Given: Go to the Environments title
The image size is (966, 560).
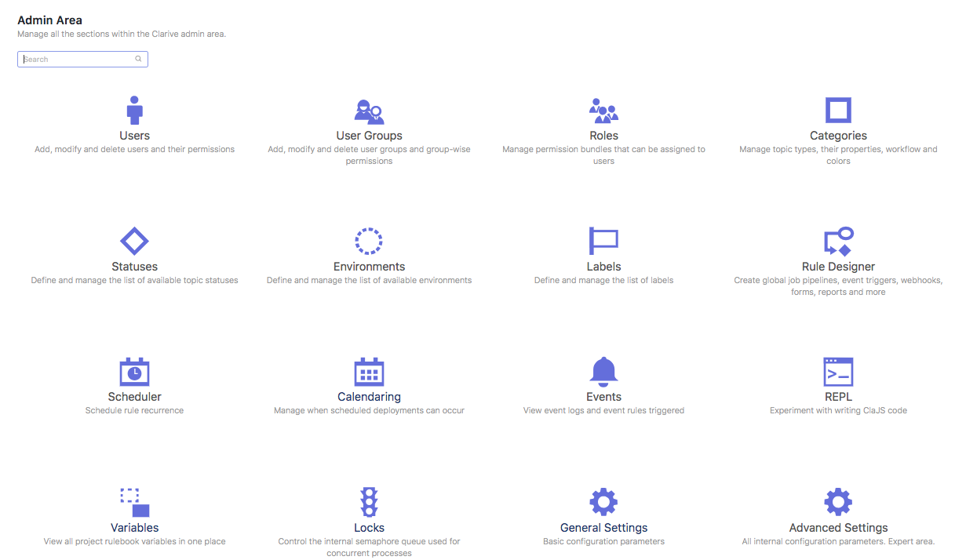Looking at the screenshot, I should tap(369, 267).
